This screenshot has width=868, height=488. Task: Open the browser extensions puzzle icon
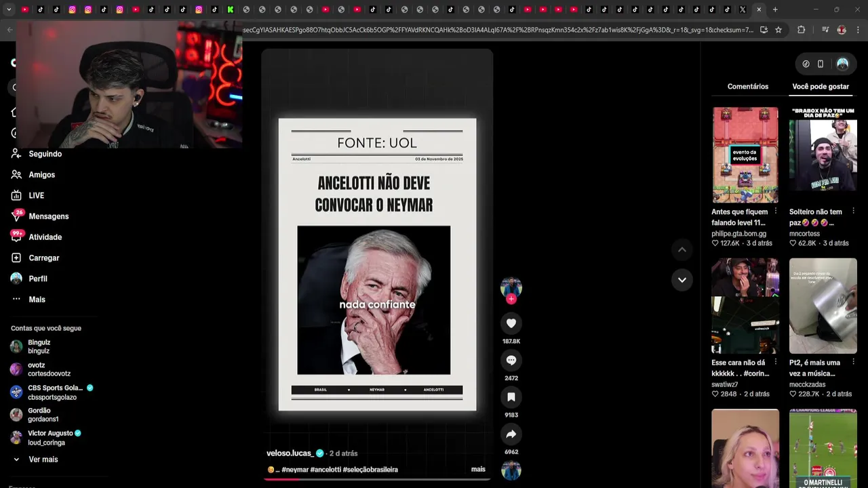point(802,30)
